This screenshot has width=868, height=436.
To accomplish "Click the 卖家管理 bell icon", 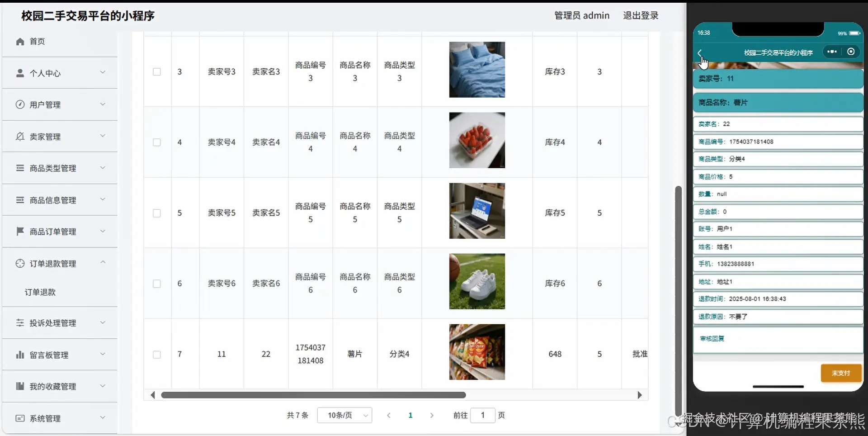I will point(20,136).
